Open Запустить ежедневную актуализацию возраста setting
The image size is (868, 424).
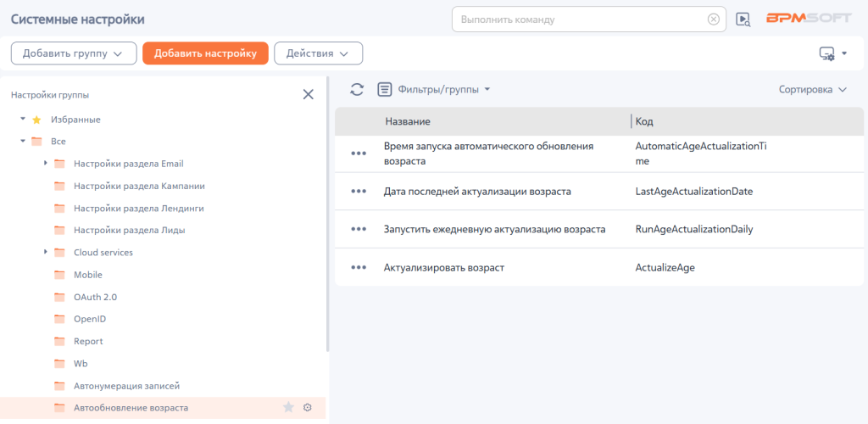pyautogui.click(x=494, y=229)
